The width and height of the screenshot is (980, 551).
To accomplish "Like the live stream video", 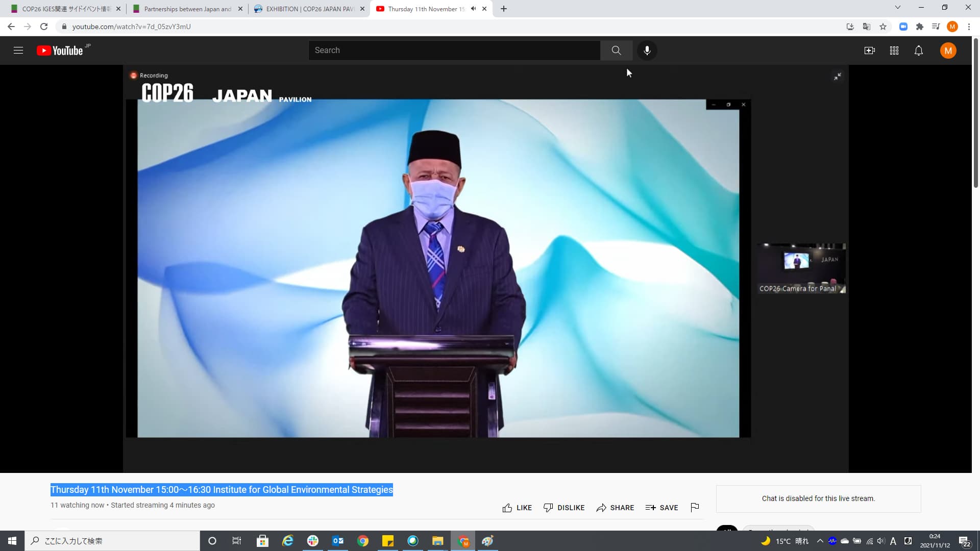I will tap(517, 508).
